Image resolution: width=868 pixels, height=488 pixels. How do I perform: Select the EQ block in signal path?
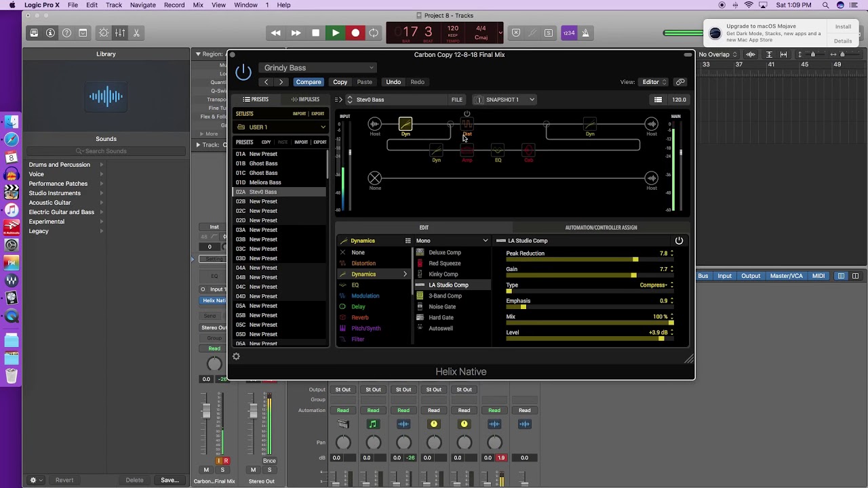click(498, 150)
